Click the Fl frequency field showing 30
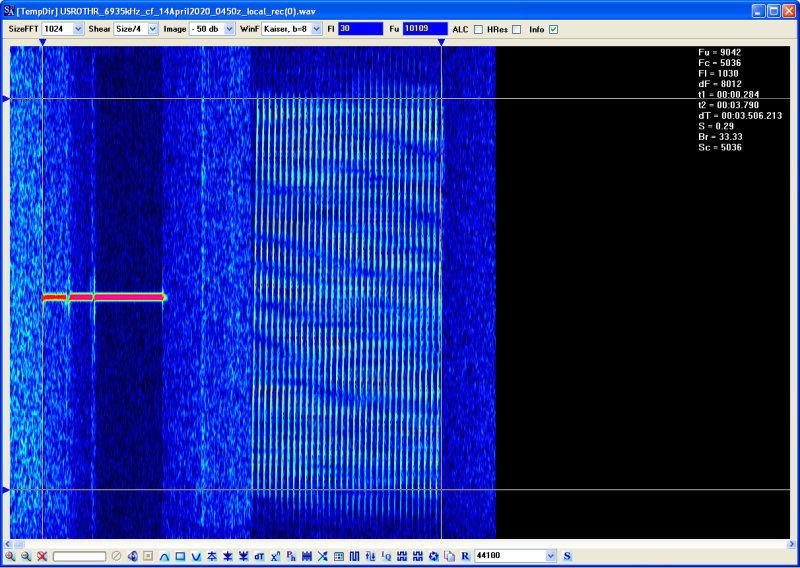Screen dimensions: 800x568 pos(360,29)
